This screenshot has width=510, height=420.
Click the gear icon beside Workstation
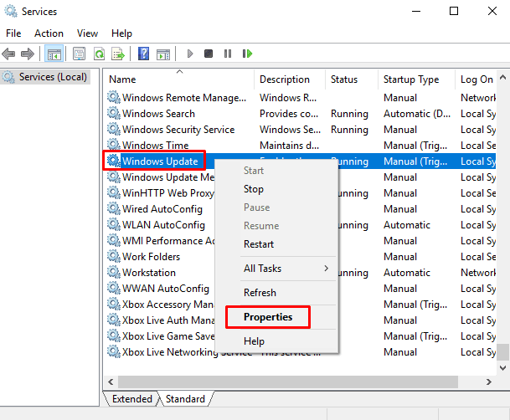pyautogui.click(x=114, y=273)
